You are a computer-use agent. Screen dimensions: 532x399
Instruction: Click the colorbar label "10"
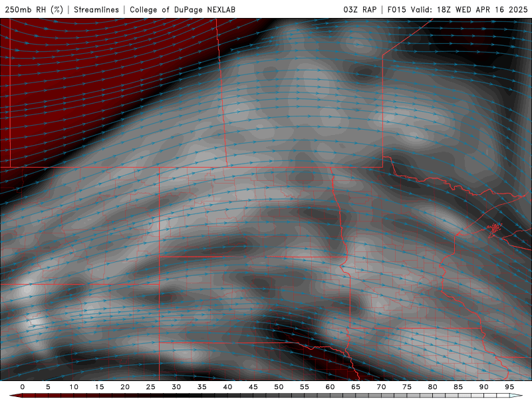[x=74, y=387]
